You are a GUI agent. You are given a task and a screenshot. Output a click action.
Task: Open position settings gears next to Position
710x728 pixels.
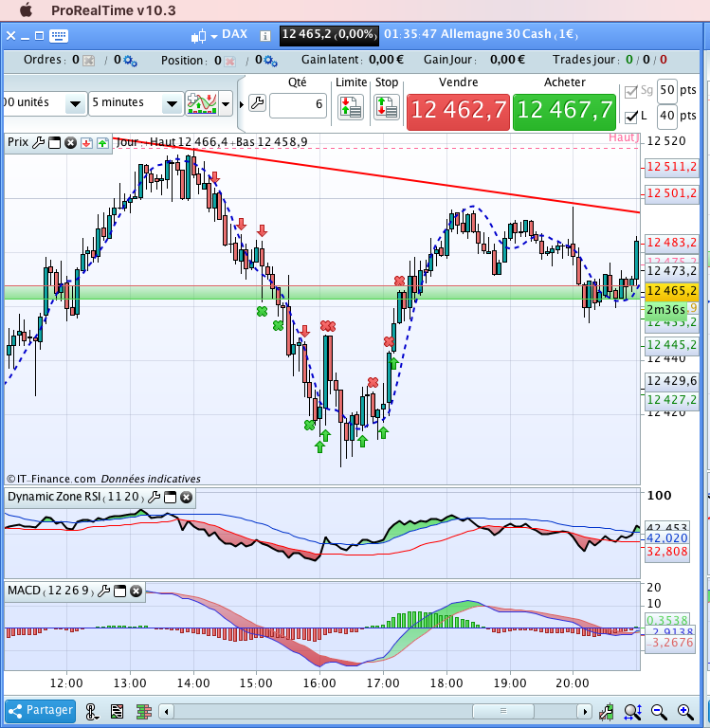[271, 61]
